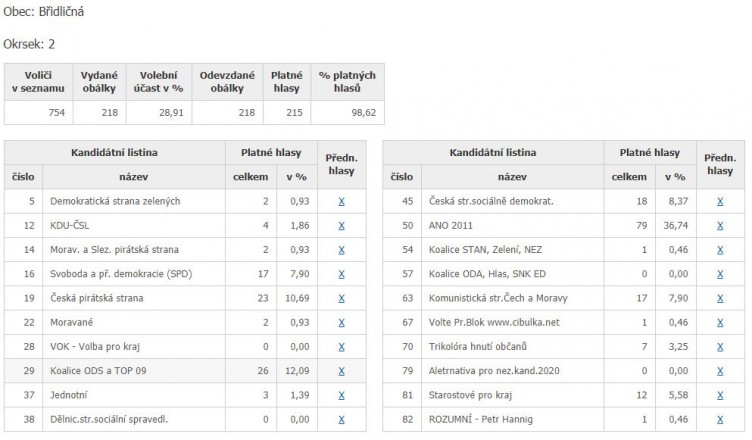This screenshot has height=440, width=752.
Task: Open X link for ROZUMNÍ - Petr Hannig
Action: [720, 419]
